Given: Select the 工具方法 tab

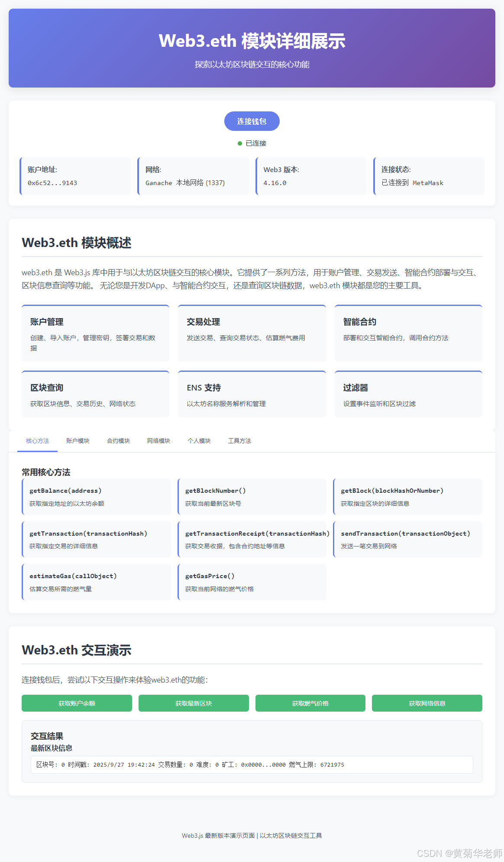Looking at the screenshot, I should tap(239, 441).
